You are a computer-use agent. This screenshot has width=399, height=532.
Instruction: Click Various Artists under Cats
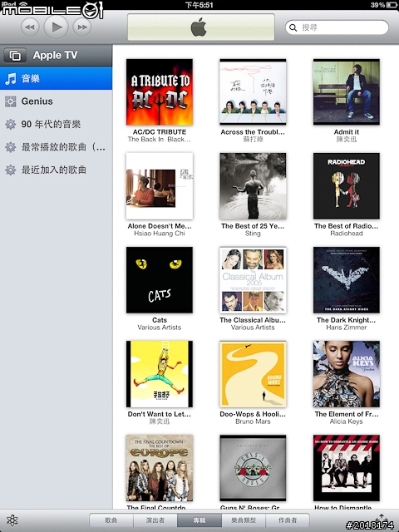pos(160,328)
